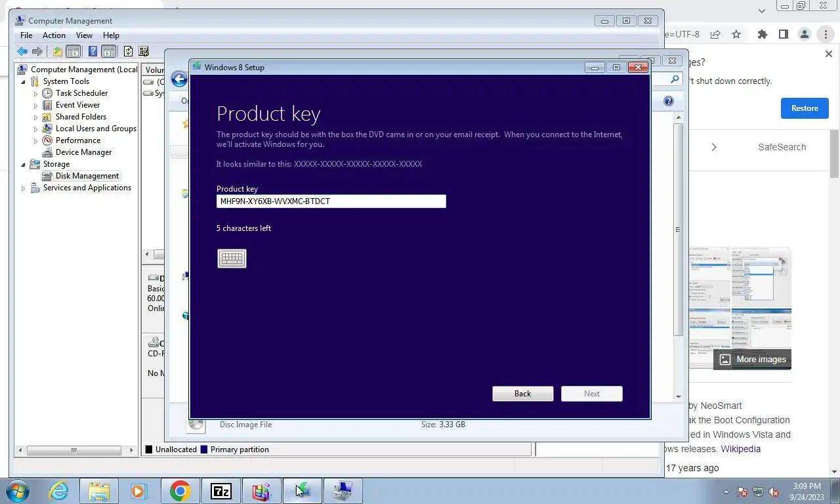Click Chrome's tab search chevron
The image size is (840, 504).
pyautogui.click(x=762, y=10)
